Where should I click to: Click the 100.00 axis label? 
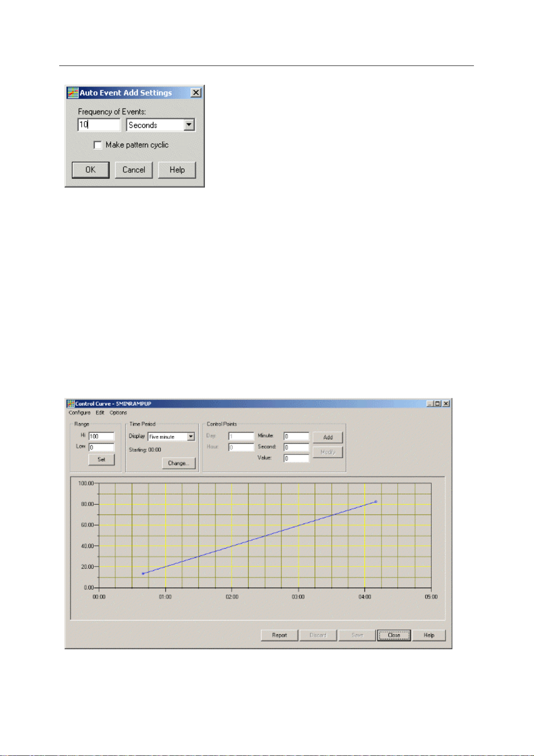coord(86,483)
